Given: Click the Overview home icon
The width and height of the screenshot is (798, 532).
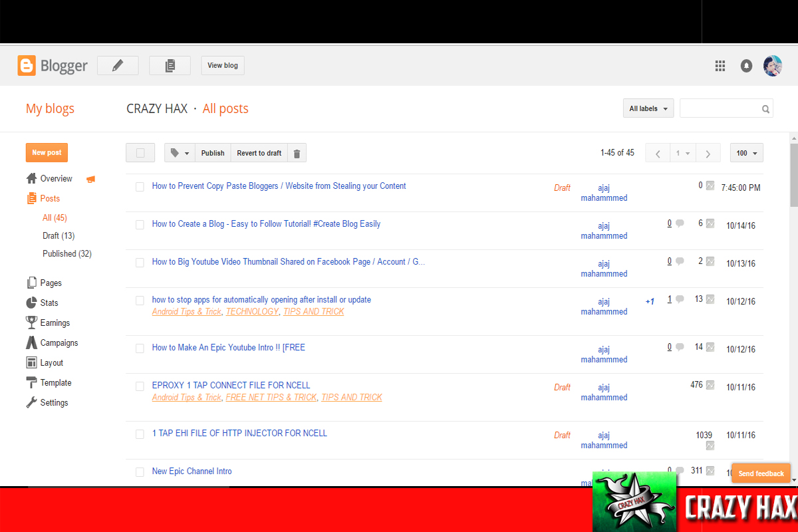Looking at the screenshot, I should pos(31,178).
